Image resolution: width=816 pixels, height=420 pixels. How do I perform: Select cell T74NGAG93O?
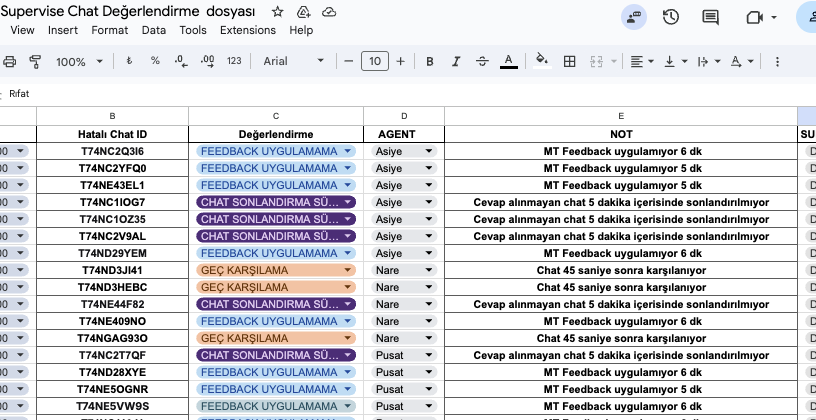[x=112, y=338]
